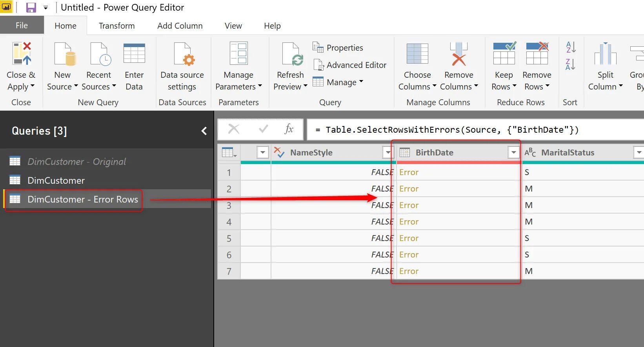Expand the Remove Columns dropdown arrow
The width and height of the screenshot is (644, 347).
click(x=476, y=86)
